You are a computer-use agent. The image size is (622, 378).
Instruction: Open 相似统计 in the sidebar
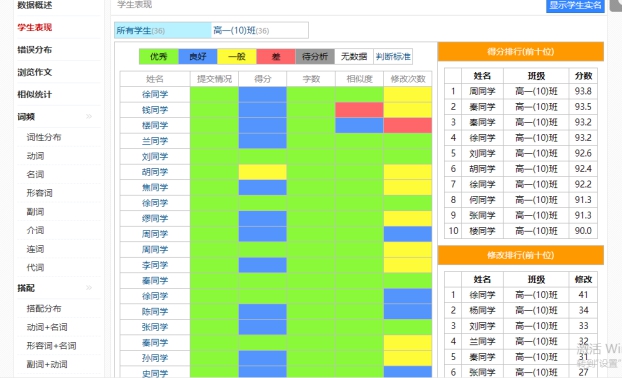[x=35, y=94]
